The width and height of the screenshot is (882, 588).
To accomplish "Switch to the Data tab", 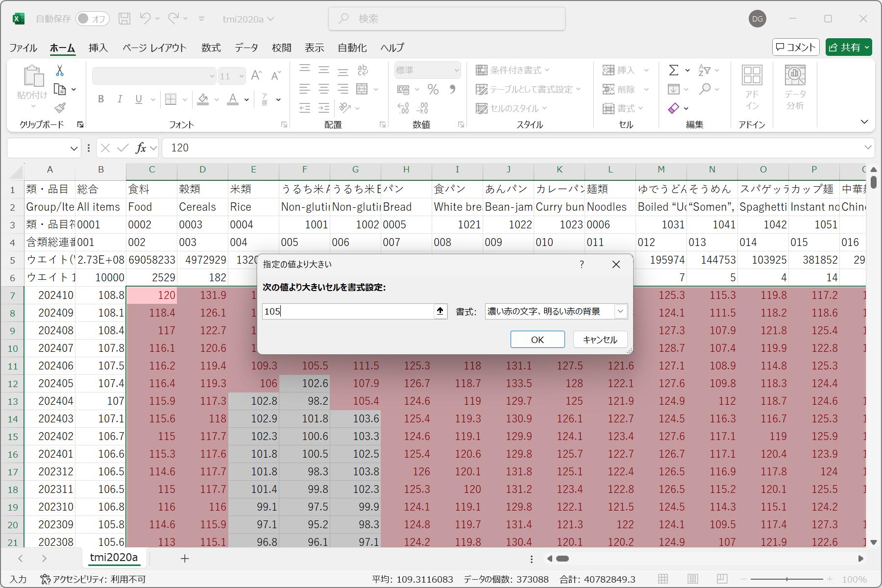I will (x=246, y=48).
